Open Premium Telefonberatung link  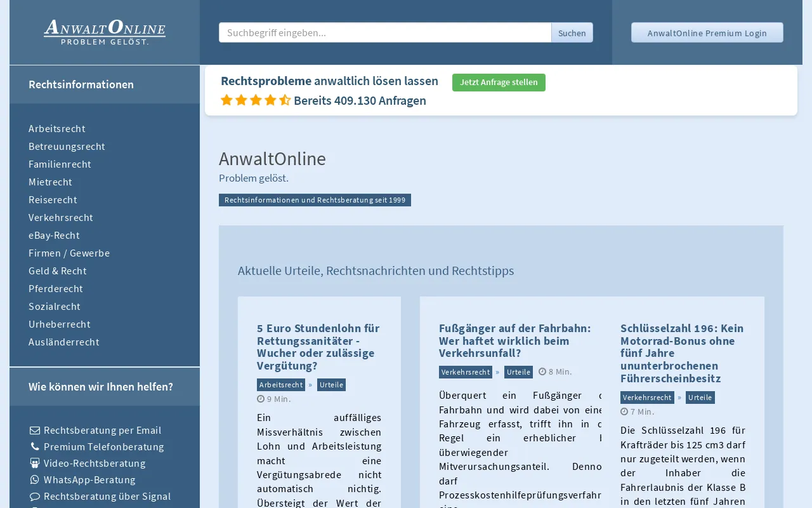point(103,447)
